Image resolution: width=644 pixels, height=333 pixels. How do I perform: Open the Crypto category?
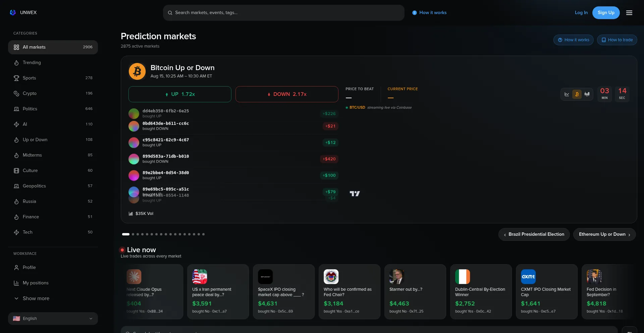tap(53, 94)
